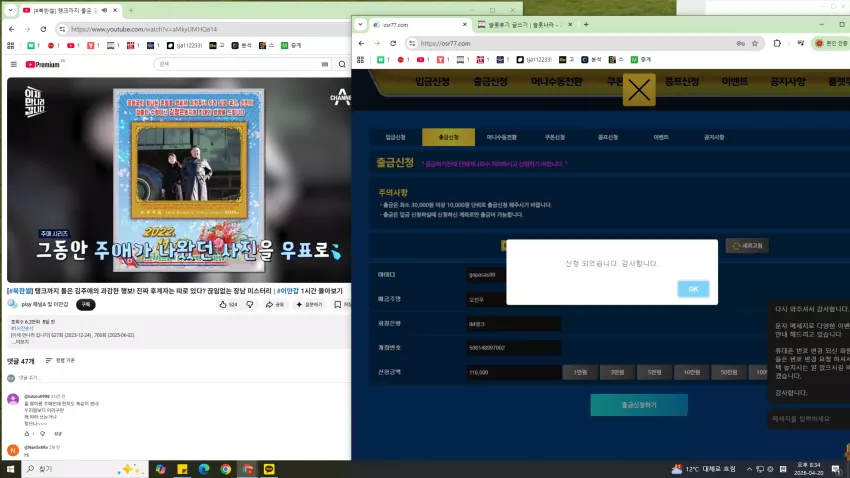Expand the video description with 더보기
850x478 pixels.
(22, 342)
